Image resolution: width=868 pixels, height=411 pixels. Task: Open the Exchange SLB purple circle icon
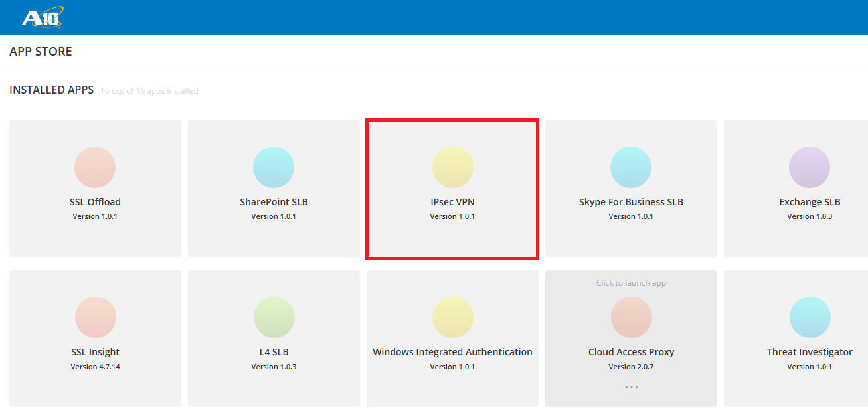click(810, 167)
